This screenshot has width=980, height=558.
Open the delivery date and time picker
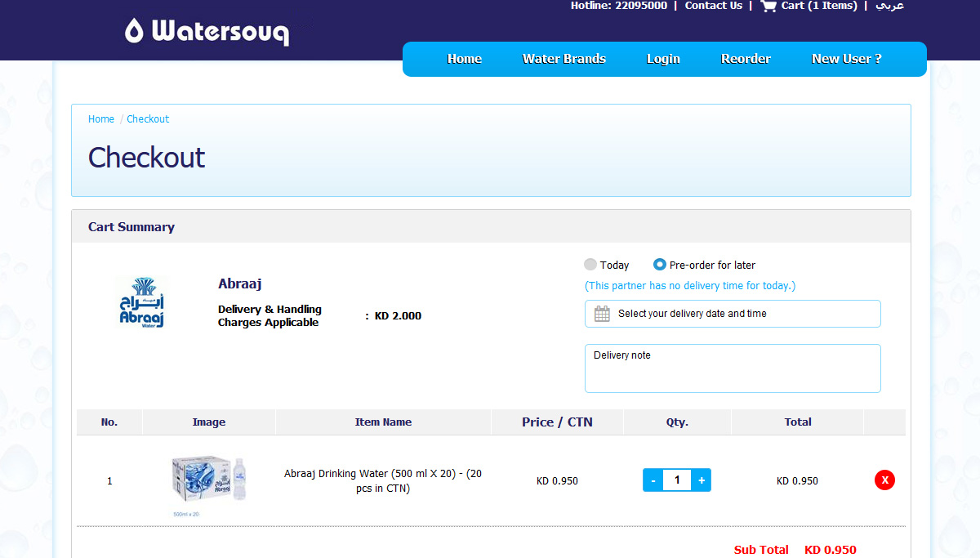733,314
